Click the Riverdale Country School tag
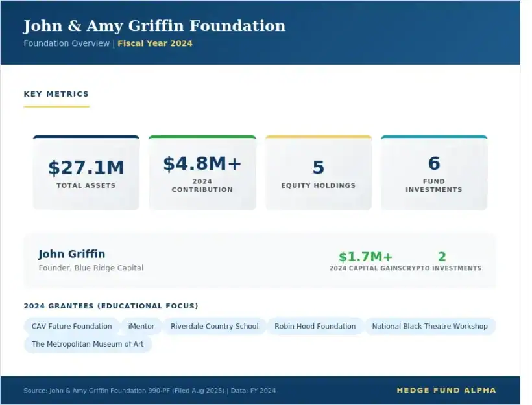 (214, 326)
